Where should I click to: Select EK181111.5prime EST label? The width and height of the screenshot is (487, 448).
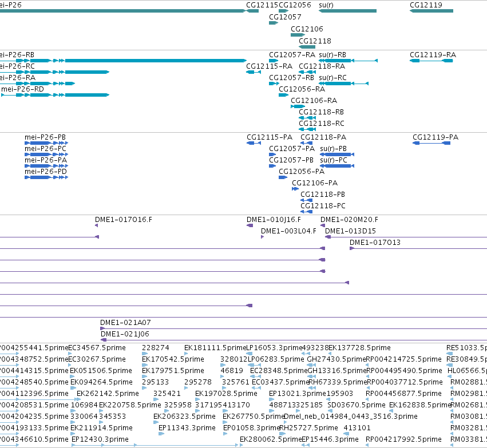[215, 348]
